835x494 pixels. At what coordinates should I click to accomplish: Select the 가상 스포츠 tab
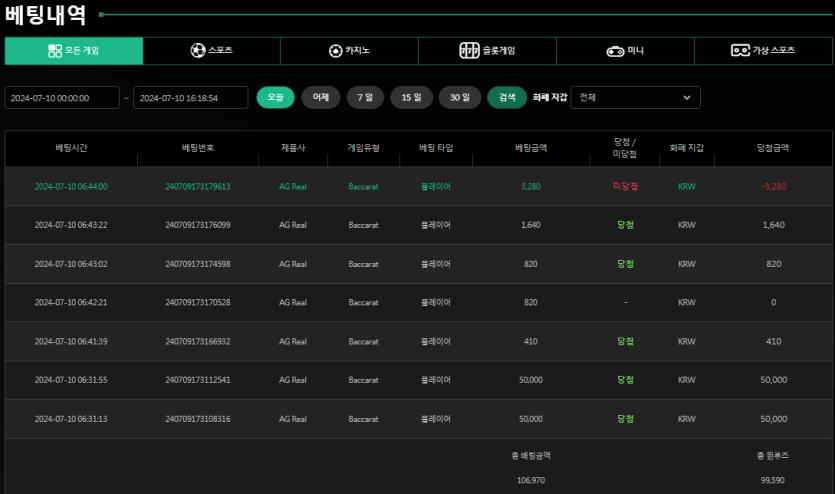(x=763, y=51)
